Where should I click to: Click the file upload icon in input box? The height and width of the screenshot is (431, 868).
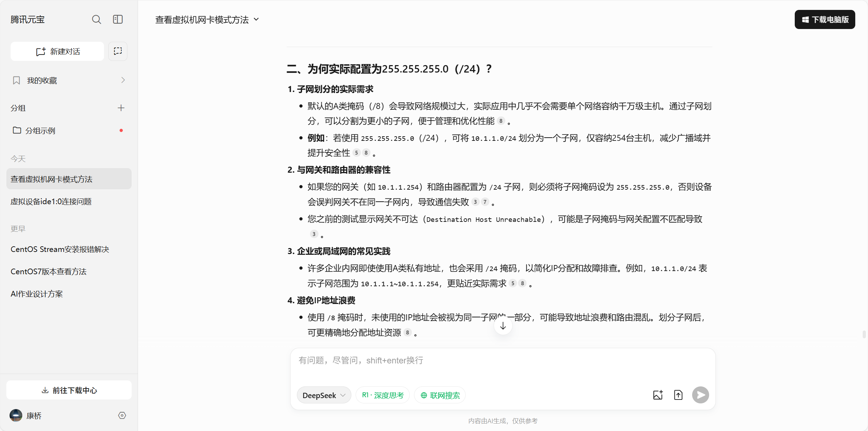click(x=678, y=395)
